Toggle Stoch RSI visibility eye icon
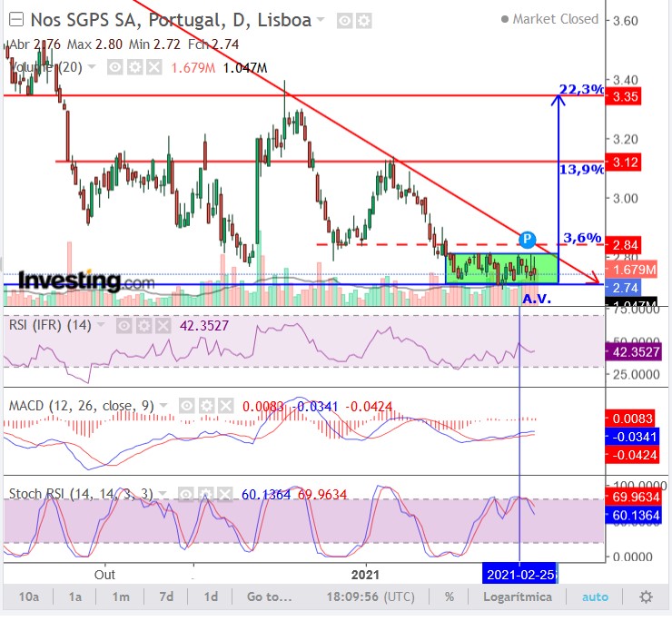The image size is (672, 621). coord(185,495)
